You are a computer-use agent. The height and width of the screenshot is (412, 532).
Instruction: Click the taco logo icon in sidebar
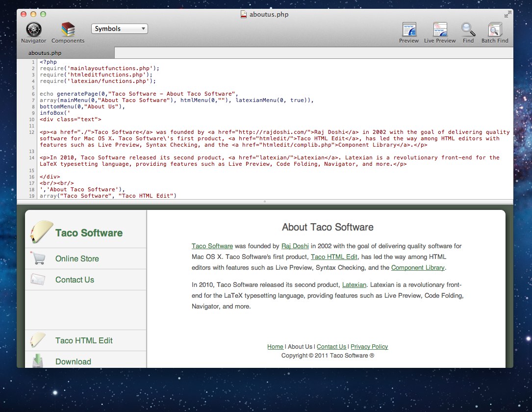click(42, 232)
